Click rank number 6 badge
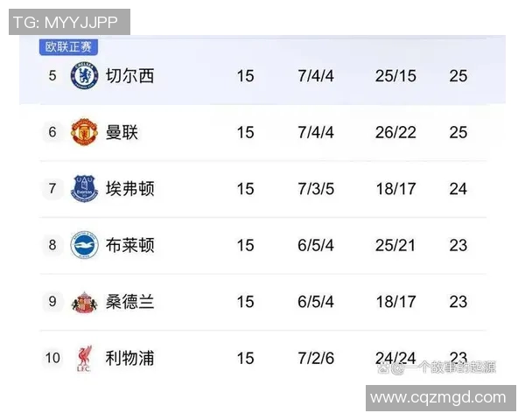Image resolution: width=525 pixels, height=420 pixels. (52, 132)
